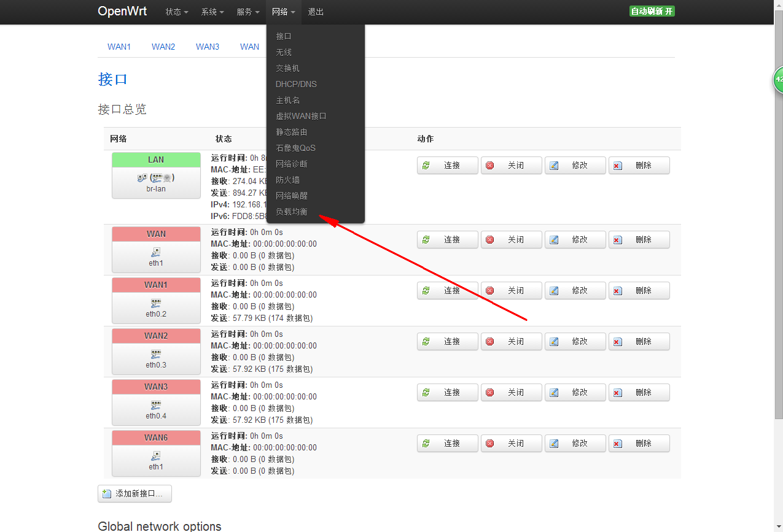Select 负载均衡 from the network menu
The image size is (783, 532).
click(x=291, y=211)
